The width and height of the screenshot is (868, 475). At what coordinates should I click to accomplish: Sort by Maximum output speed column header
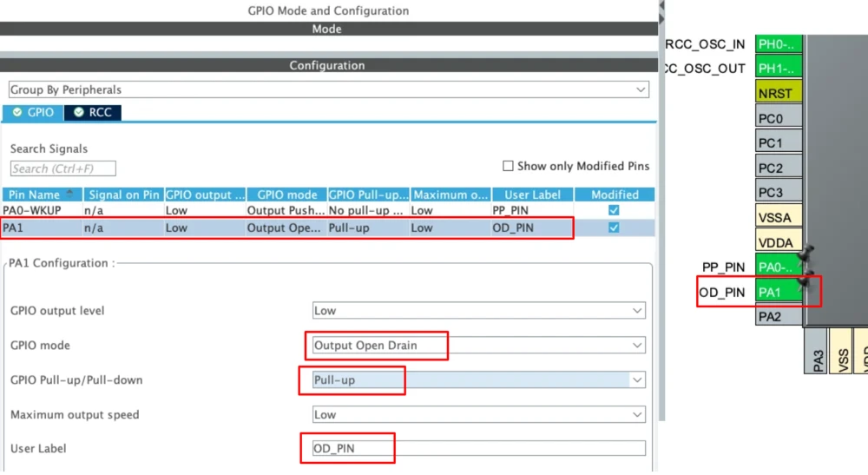[450, 195]
